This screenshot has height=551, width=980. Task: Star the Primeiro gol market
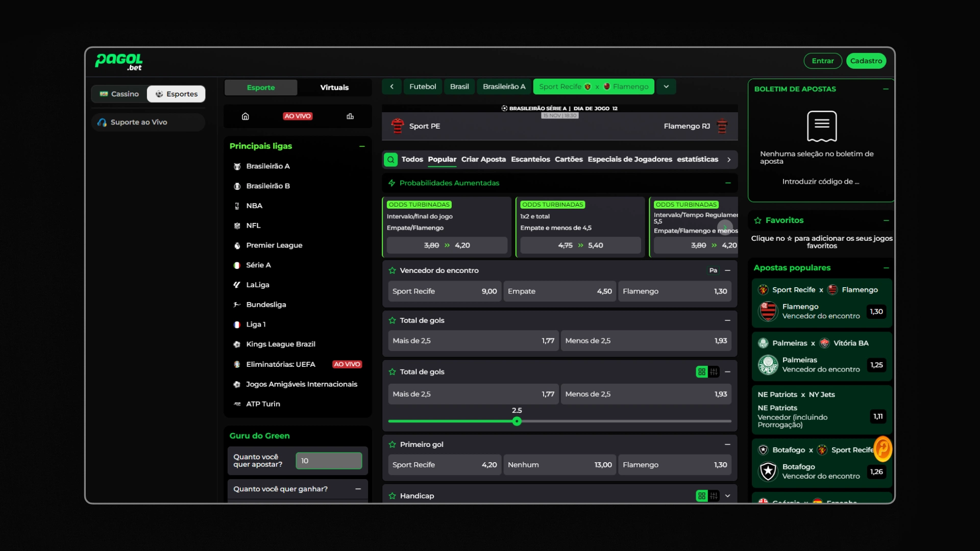point(392,444)
